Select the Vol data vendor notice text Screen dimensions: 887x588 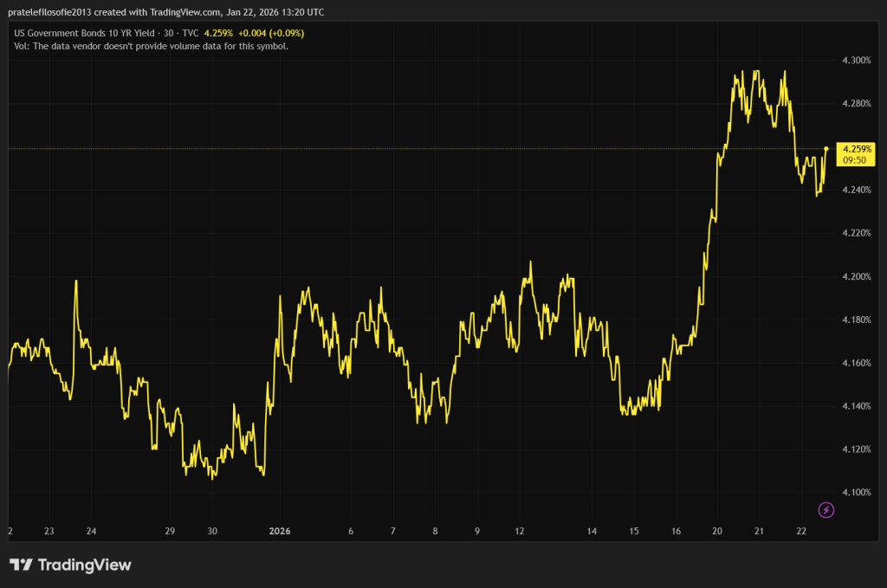tap(152, 45)
